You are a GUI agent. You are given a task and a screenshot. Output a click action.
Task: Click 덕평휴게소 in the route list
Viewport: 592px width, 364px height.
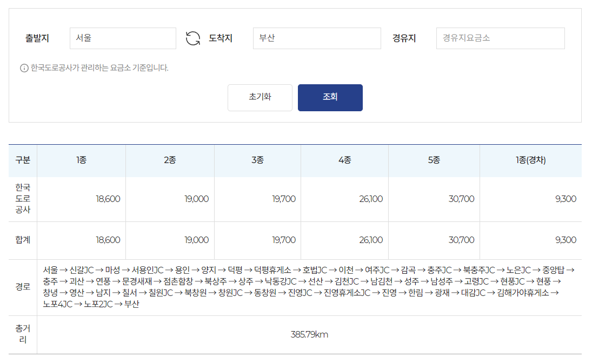click(x=272, y=270)
